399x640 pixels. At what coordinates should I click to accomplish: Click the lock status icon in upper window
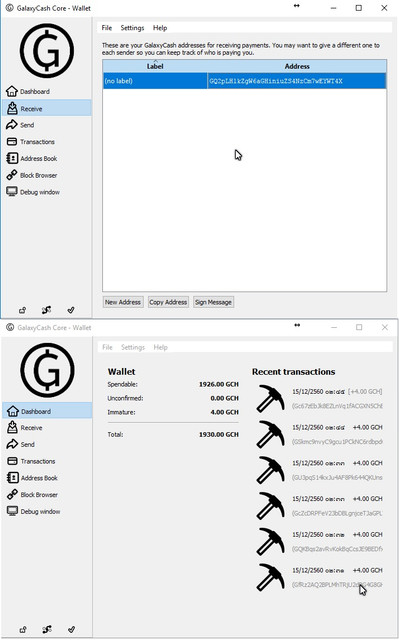point(22,310)
